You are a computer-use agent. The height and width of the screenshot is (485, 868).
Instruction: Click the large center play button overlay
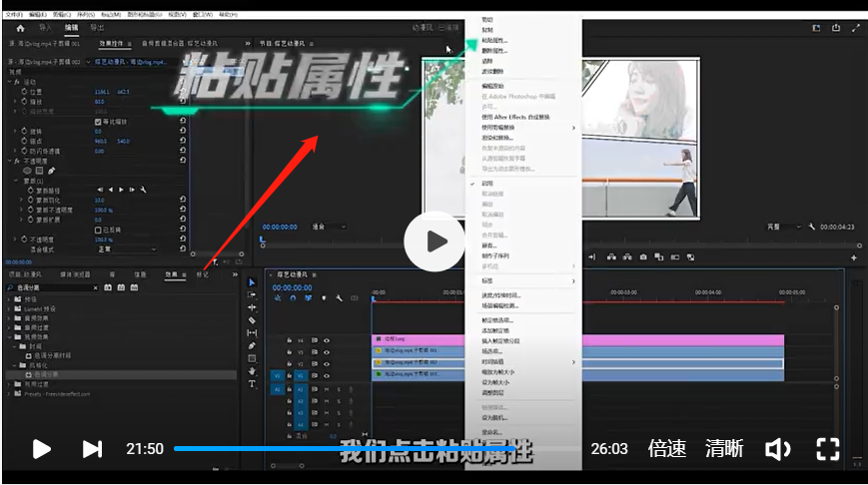point(434,242)
